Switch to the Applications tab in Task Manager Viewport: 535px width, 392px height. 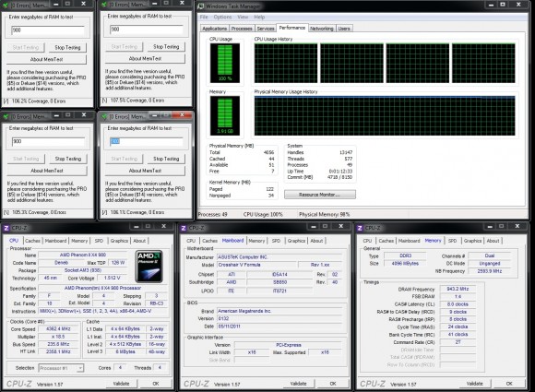(x=214, y=29)
